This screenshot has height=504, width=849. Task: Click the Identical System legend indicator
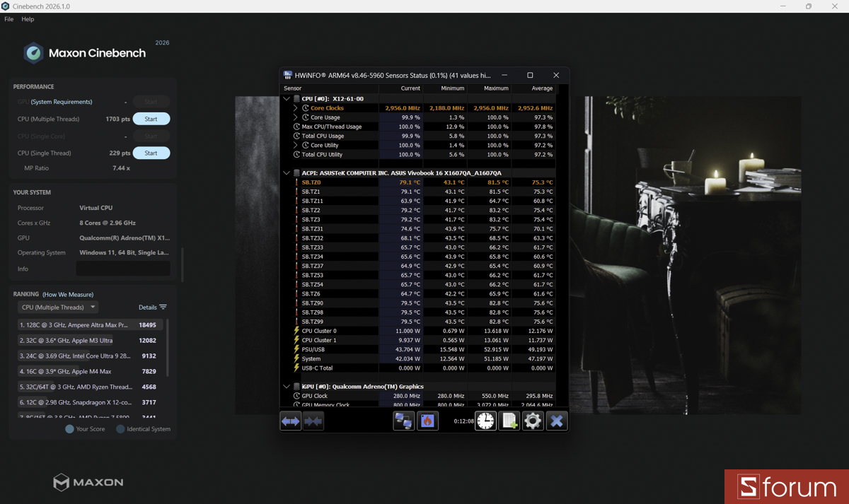tap(120, 429)
